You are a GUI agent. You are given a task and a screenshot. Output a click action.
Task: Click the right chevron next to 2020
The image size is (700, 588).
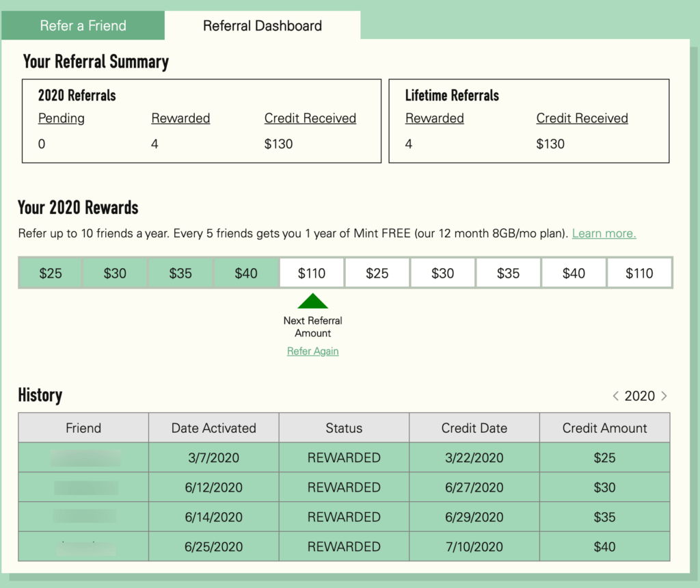pos(664,395)
